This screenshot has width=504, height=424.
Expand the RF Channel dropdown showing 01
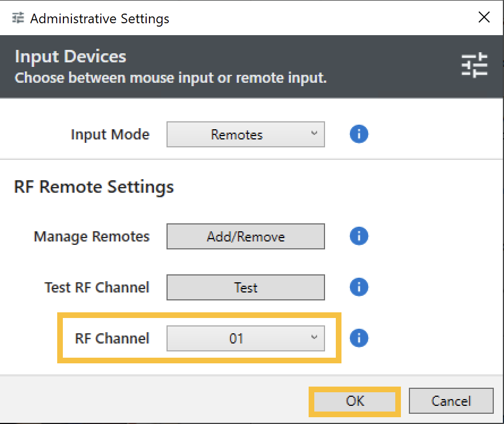click(x=245, y=339)
